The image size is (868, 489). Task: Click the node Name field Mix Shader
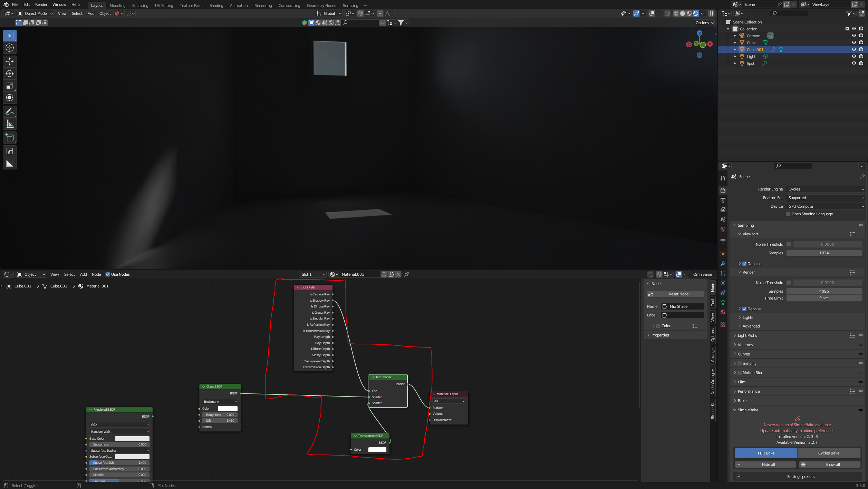pyautogui.click(x=683, y=306)
